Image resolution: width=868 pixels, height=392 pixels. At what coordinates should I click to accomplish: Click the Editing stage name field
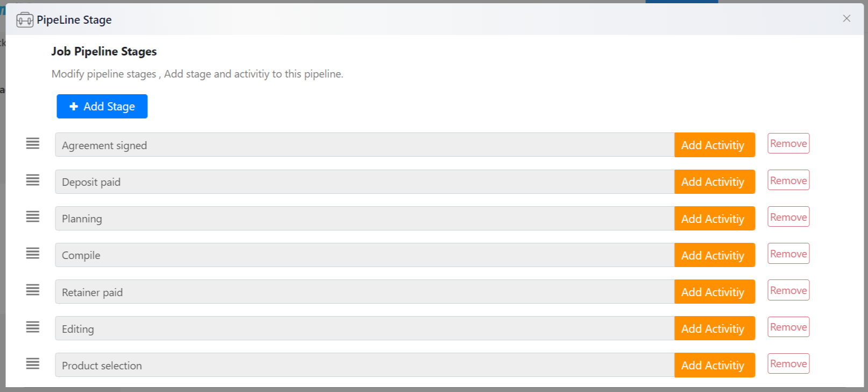click(365, 328)
